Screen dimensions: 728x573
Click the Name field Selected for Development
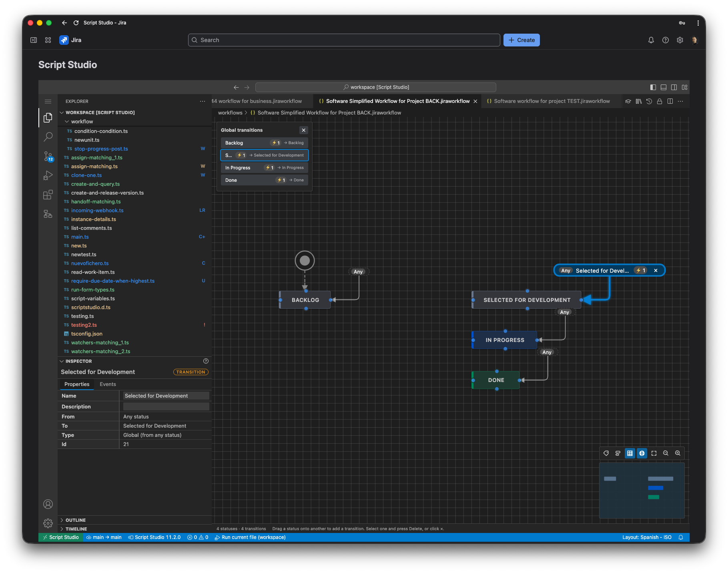point(166,396)
